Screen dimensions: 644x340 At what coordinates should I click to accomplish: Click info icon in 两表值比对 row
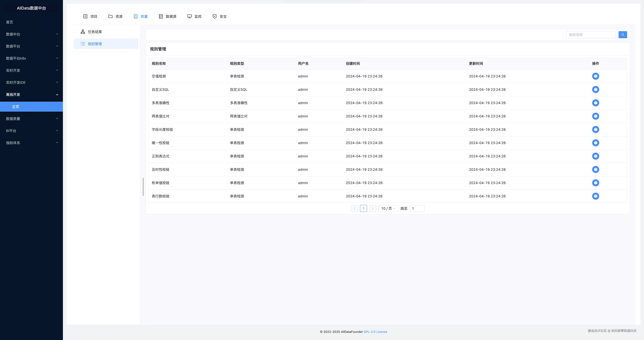(595, 116)
